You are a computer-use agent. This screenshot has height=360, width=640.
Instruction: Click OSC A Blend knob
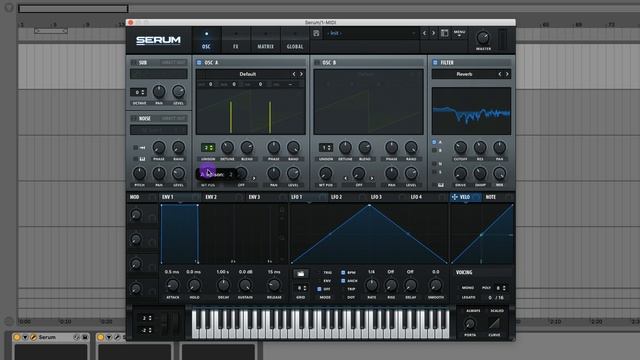pyautogui.click(x=247, y=148)
